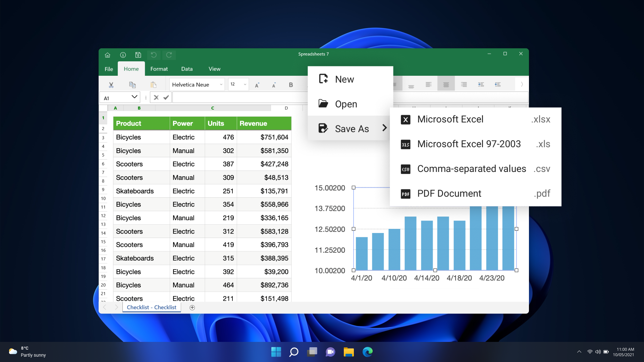The width and height of the screenshot is (644, 362).
Task: Click the formula bar input field
Action: (239, 98)
